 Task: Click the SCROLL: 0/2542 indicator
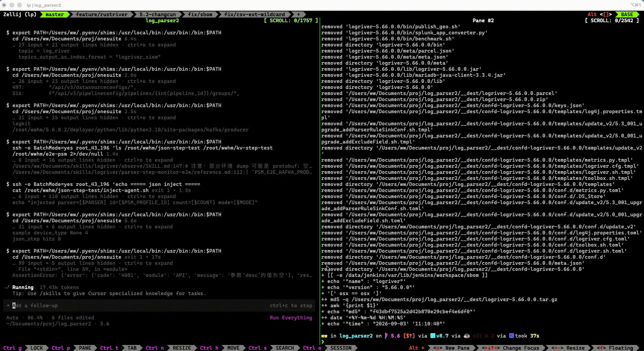tap(612, 21)
